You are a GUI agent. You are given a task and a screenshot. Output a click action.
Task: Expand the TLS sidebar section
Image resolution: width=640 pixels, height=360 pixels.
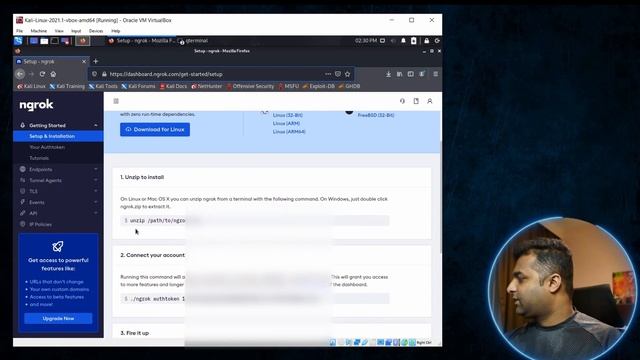(x=58, y=191)
